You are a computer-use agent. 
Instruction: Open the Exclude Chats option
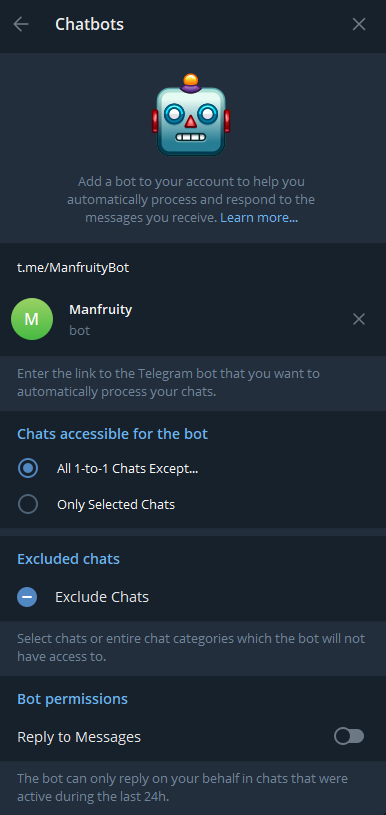pos(193,597)
